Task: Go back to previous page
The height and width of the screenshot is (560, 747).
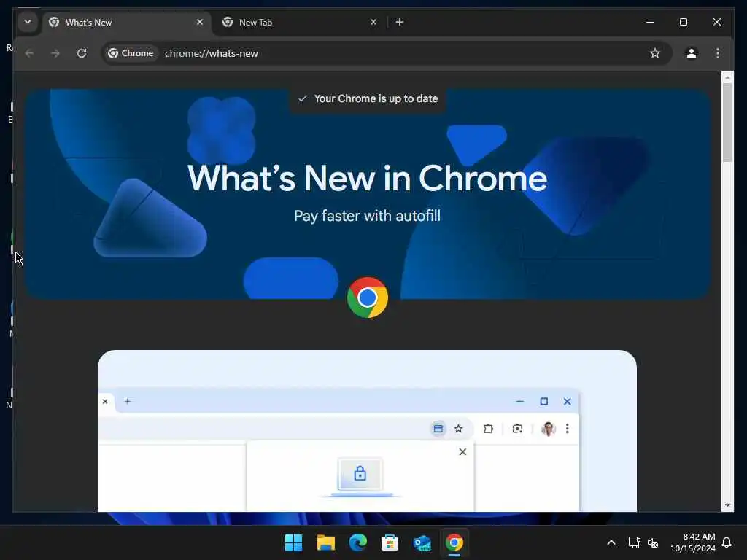Action: [29, 53]
